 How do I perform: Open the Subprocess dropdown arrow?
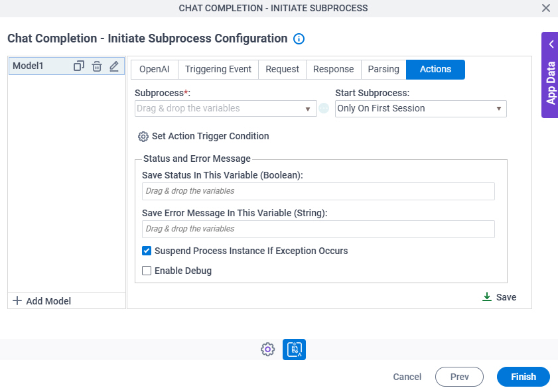(x=308, y=109)
